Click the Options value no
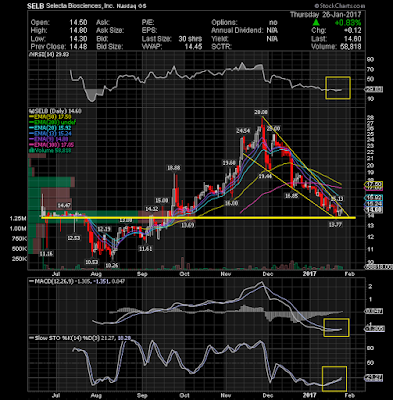Image resolution: width=393 pixels, height=400 pixels. [273, 23]
